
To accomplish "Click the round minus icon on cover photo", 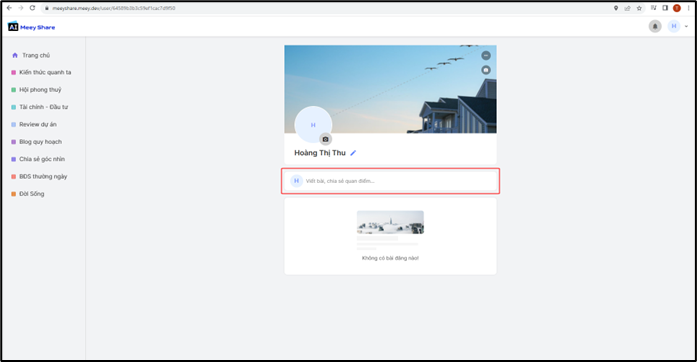I will [486, 55].
